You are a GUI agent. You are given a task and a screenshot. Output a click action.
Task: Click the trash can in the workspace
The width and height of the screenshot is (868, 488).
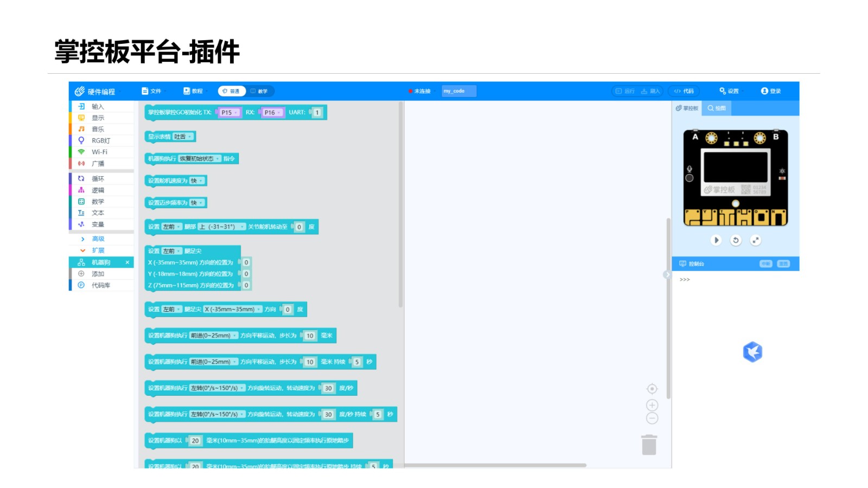point(649,445)
